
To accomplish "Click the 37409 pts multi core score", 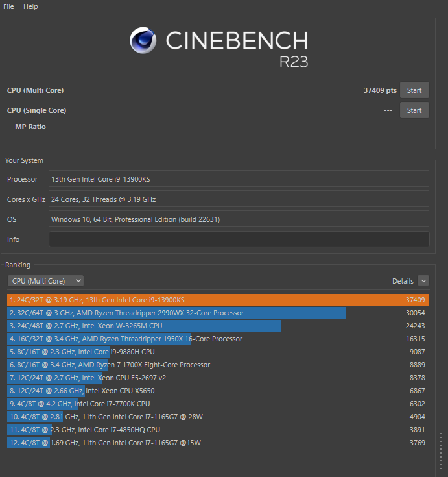I will point(380,90).
